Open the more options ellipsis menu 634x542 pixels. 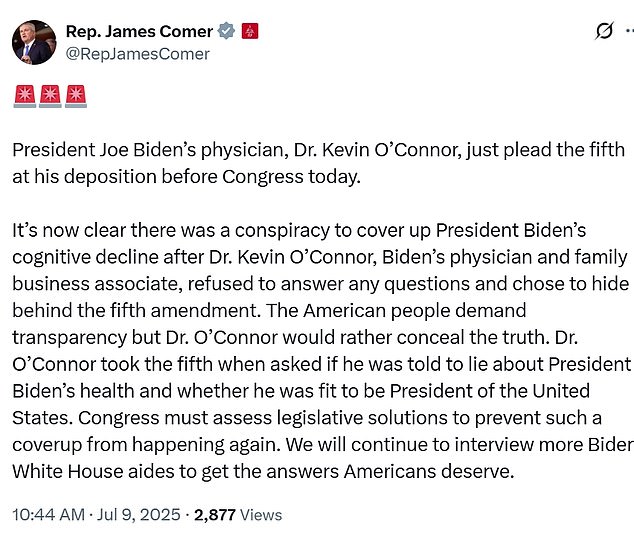[x=630, y=31]
